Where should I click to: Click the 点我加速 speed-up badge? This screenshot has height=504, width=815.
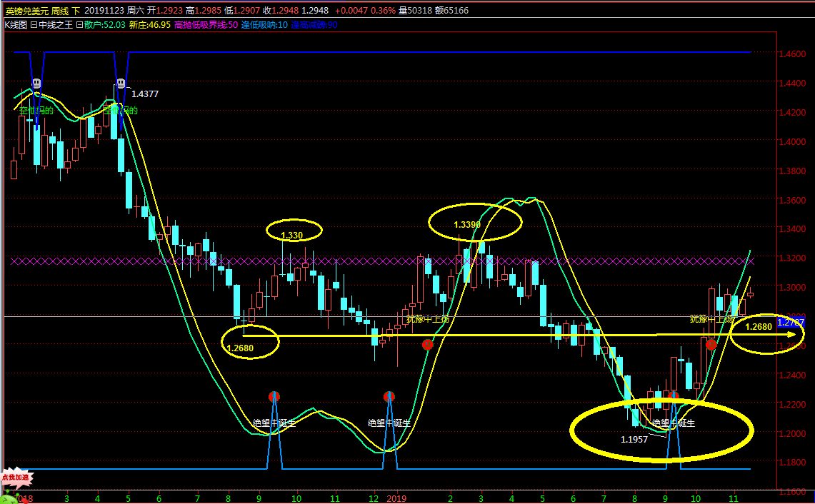pos(16,477)
